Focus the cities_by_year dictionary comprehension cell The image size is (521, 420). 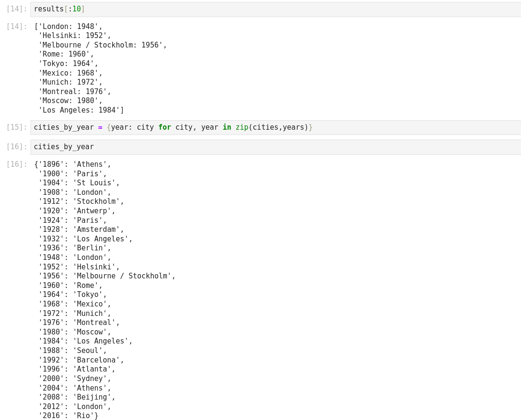(276, 128)
